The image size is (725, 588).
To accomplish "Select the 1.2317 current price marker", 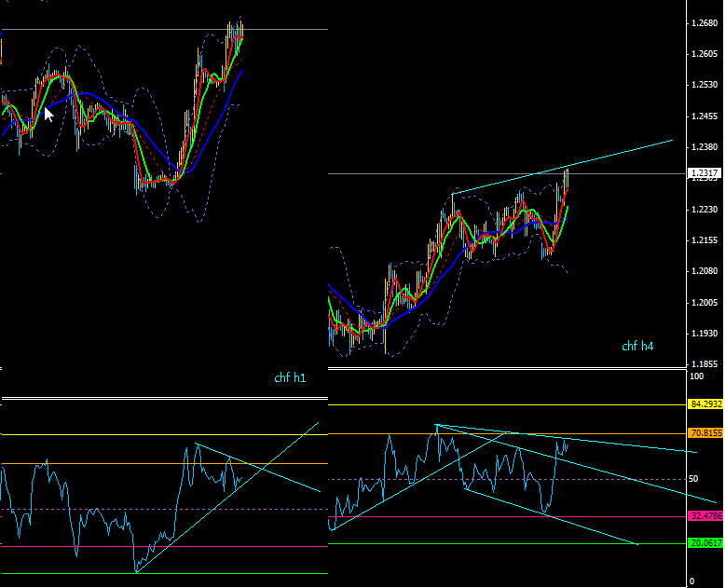I will 704,173.
